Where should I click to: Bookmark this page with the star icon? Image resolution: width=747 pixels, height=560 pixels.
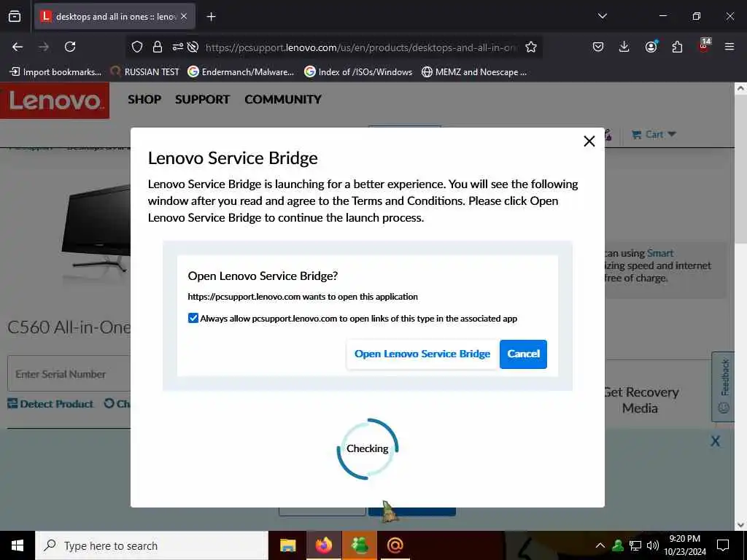tap(531, 47)
